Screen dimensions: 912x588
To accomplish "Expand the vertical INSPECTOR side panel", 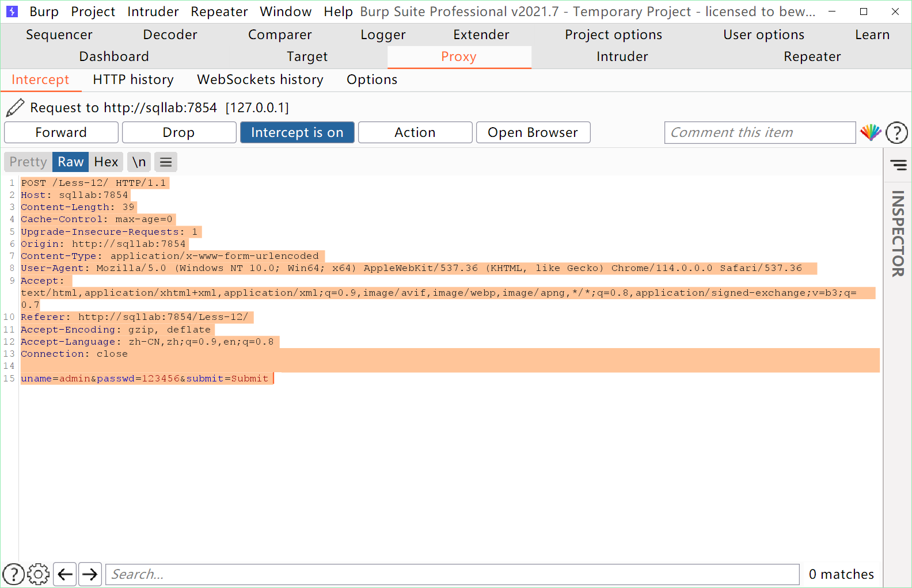I will click(898, 233).
